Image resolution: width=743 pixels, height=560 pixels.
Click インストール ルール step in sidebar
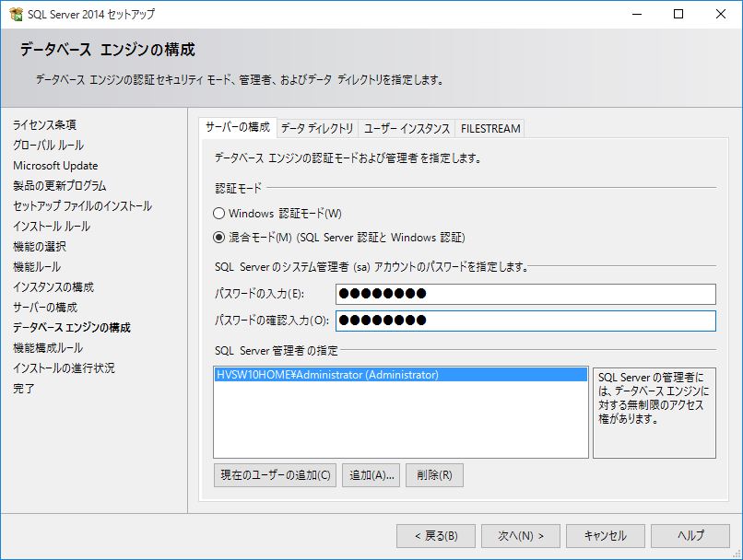(52, 227)
